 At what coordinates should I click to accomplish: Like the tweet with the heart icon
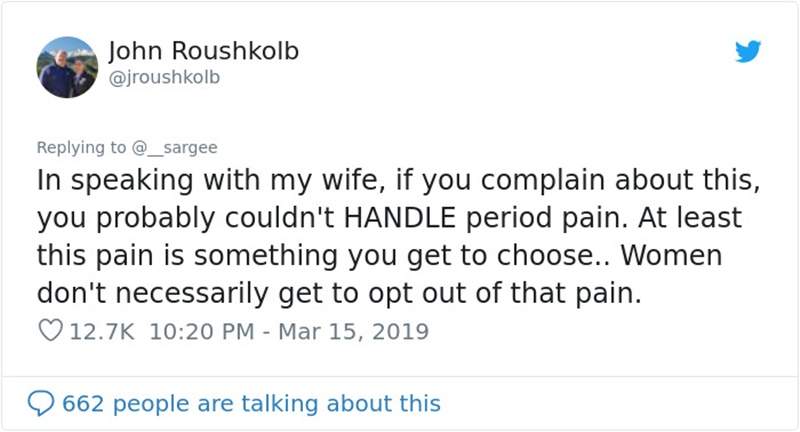(50, 331)
